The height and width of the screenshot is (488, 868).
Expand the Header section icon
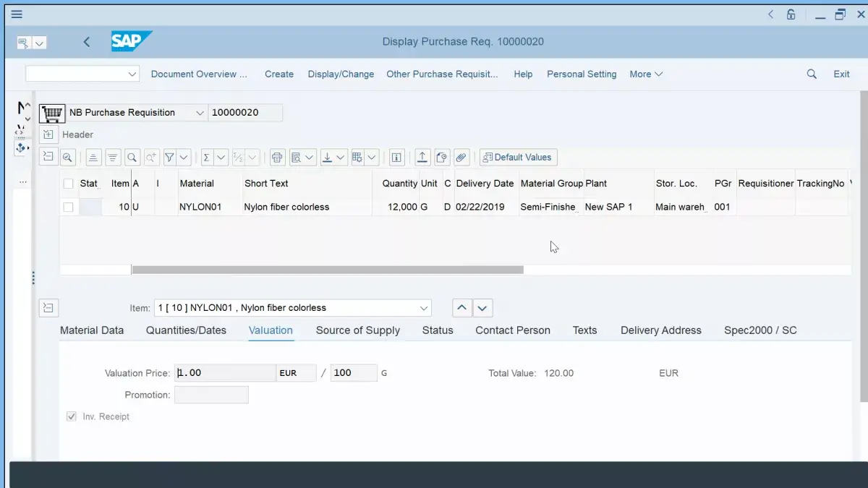click(x=48, y=134)
